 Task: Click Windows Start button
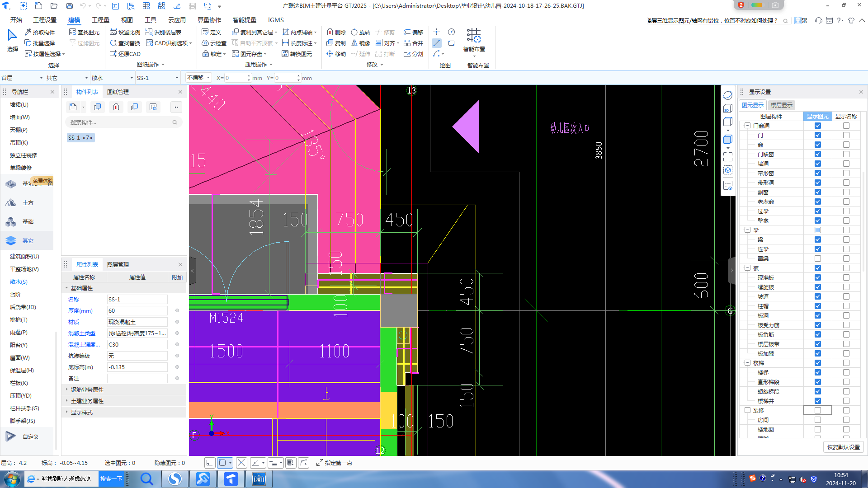[x=12, y=479]
